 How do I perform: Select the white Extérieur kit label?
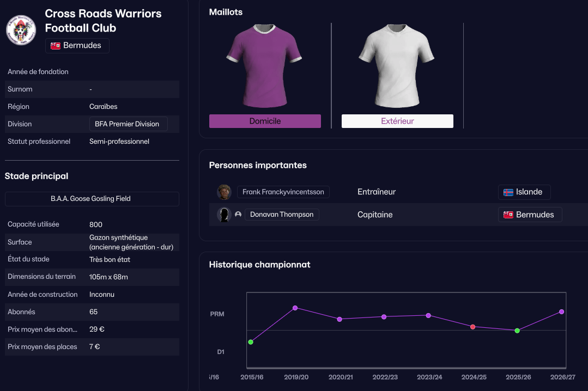[397, 121]
